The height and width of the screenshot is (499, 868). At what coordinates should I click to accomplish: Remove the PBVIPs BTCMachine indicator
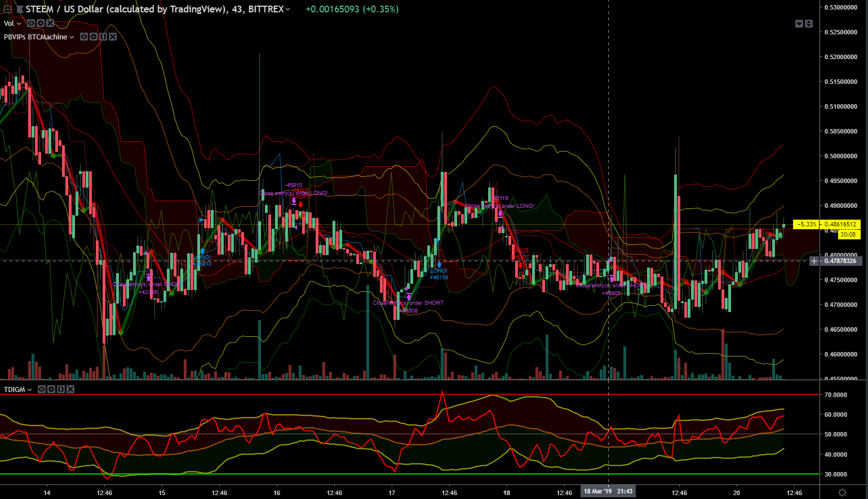pos(113,37)
